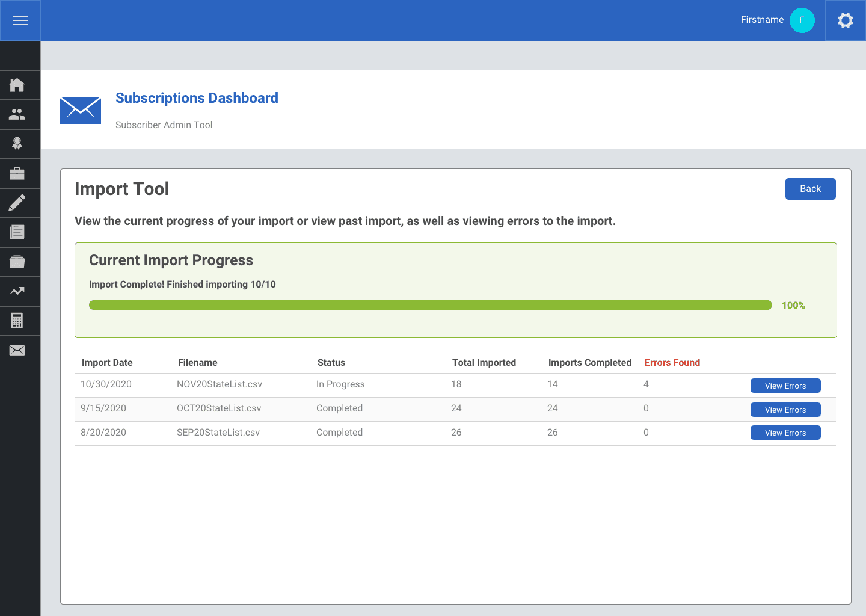Click the imports completed value 14
Screen dimensions: 866x616
coord(553,384)
